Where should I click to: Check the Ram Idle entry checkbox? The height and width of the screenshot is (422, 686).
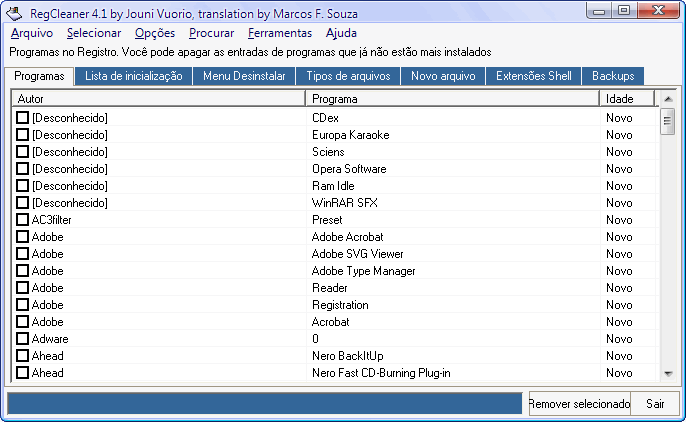point(22,186)
